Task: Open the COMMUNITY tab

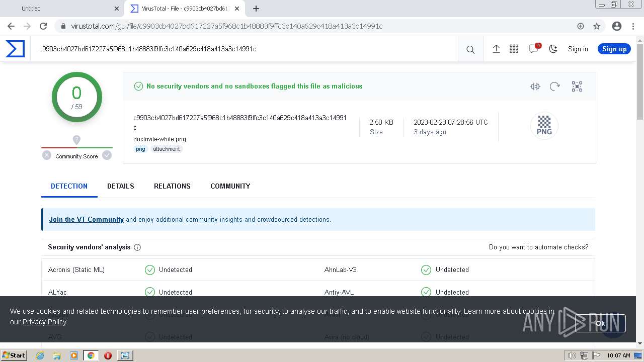Action: tap(230, 186)
